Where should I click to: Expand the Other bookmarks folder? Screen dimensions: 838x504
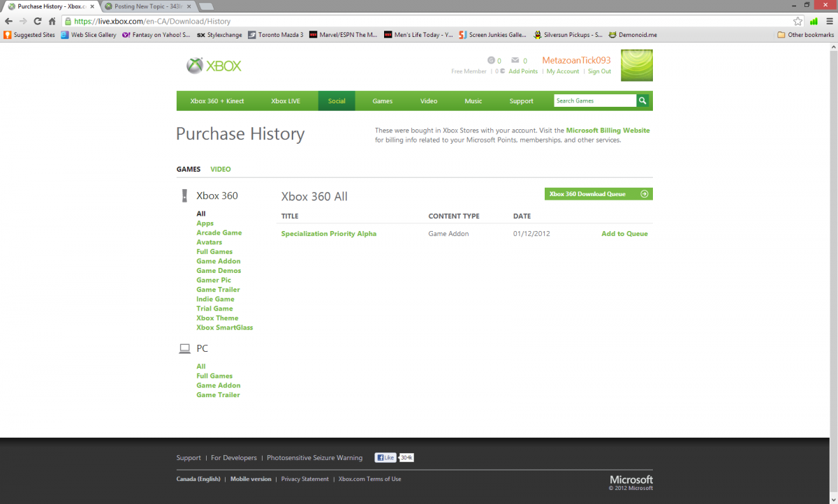(x=806, y=34)
